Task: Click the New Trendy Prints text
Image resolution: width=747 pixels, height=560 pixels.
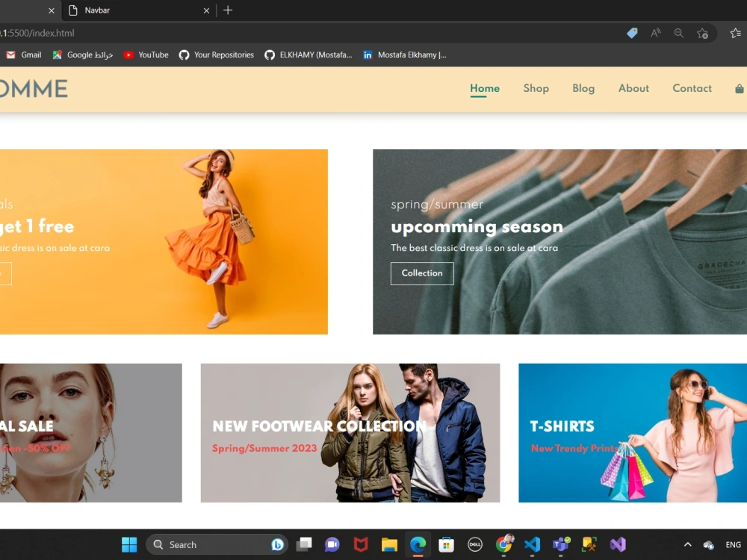Action: coord(574,448)
